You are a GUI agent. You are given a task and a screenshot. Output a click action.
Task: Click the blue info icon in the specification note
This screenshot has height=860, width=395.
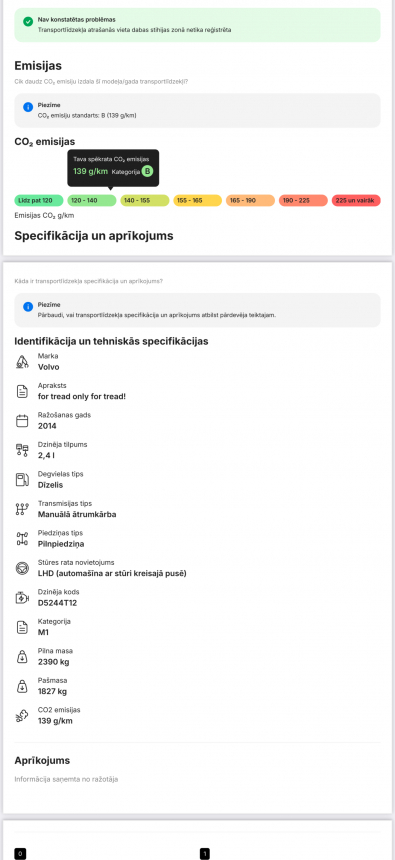[28, 307]
